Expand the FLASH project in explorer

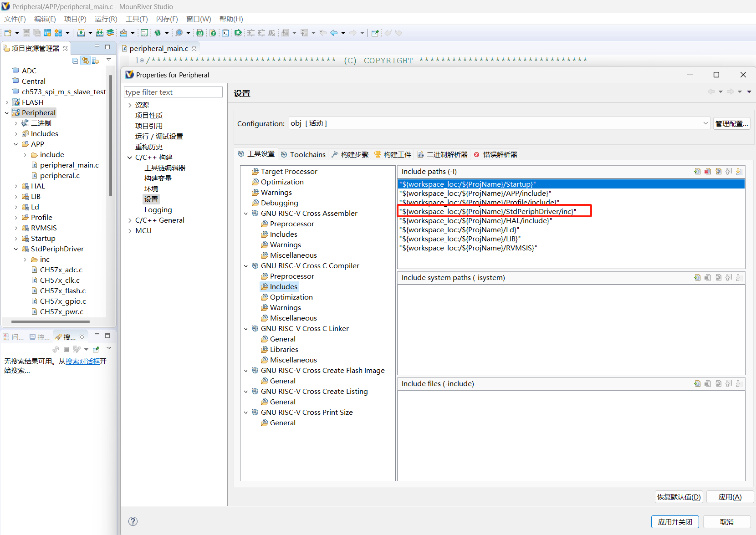click(x=7, y=102)
